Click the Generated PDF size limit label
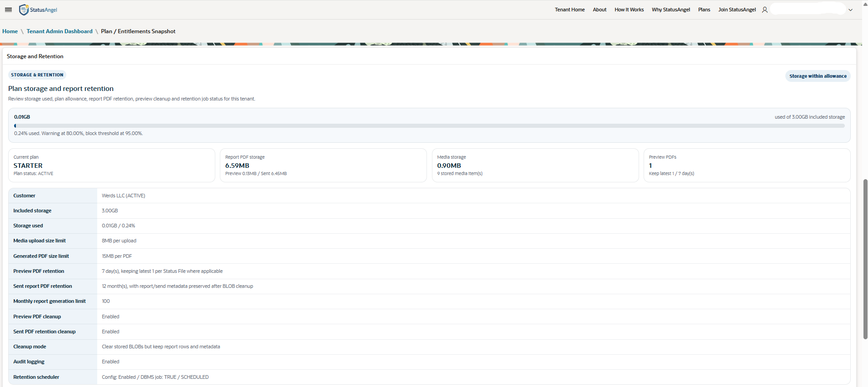The image size is (868, 387). pyautogui.click(x=41, y=256)
